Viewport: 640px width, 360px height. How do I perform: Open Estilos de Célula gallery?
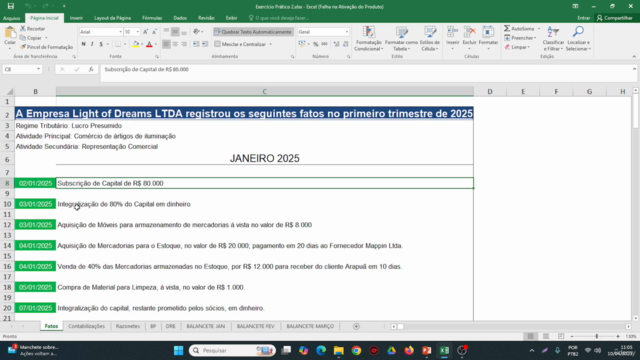click(429, 38)
